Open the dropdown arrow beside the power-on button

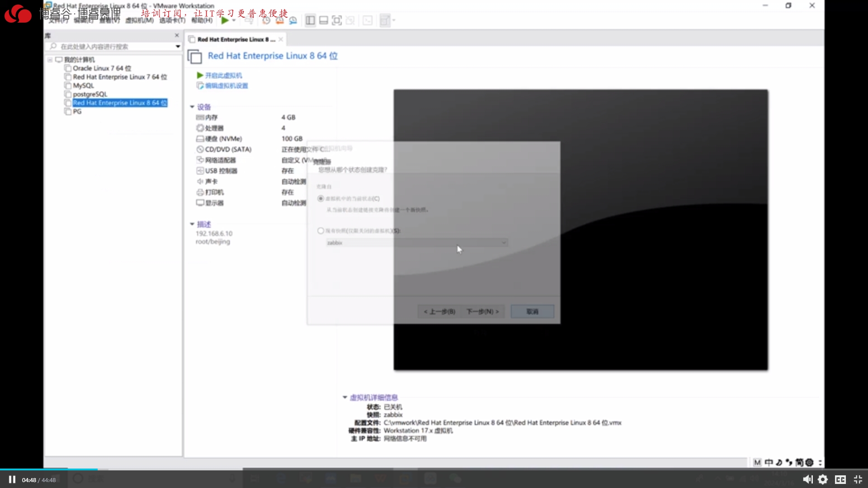click(234, 20)
